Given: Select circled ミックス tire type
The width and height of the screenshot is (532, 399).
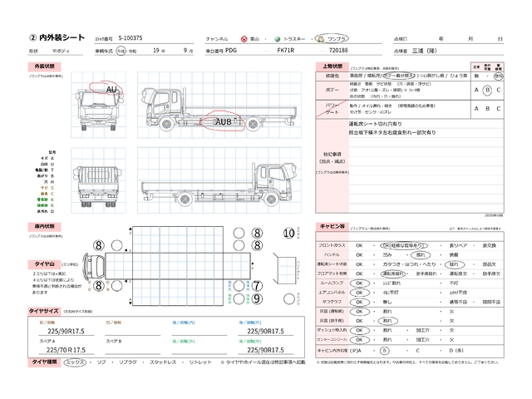Looking at the screenshot, I should coord(76,362).
